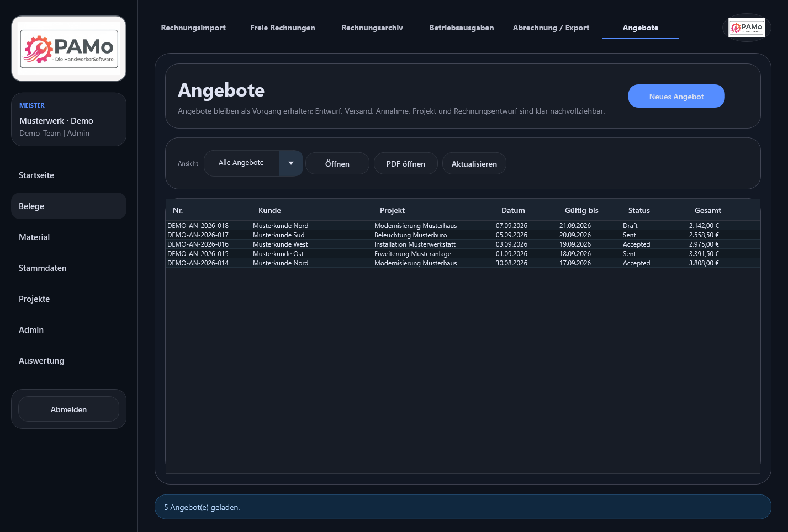This screenshot has width=788, height=532.
Task: Switch to the Betriebsausgaben tab
Action: coord(462,28)
